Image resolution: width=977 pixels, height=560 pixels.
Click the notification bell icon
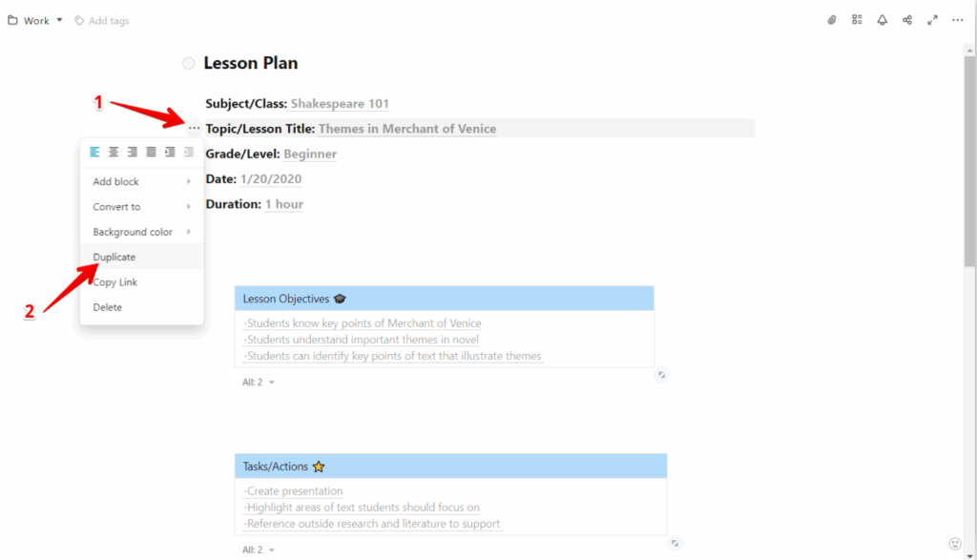click(x=883, y=19)
